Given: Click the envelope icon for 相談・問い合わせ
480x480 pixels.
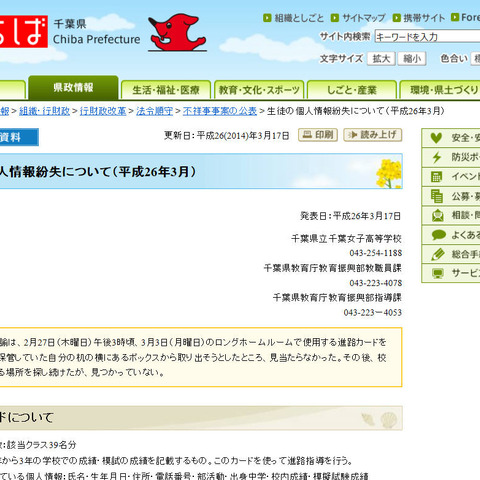Looking at the screenshot, I should tap(437, 215).
